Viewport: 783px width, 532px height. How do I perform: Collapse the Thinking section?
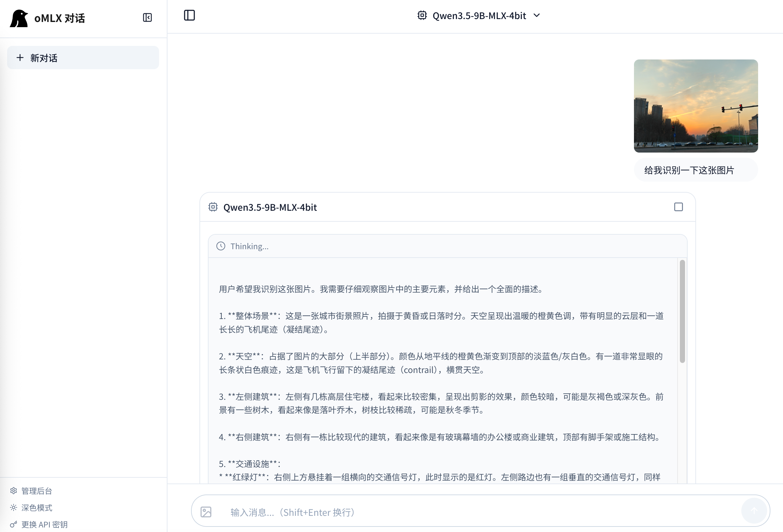(249, 246)
